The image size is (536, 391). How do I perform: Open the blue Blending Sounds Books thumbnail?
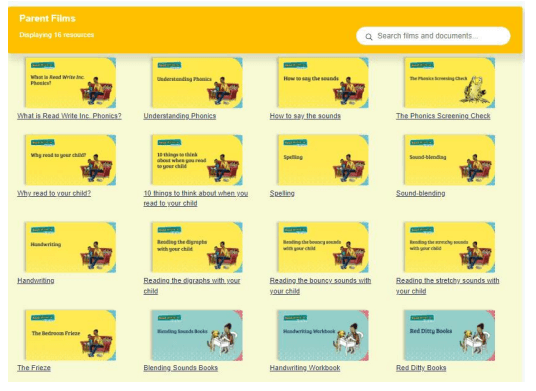197,335
